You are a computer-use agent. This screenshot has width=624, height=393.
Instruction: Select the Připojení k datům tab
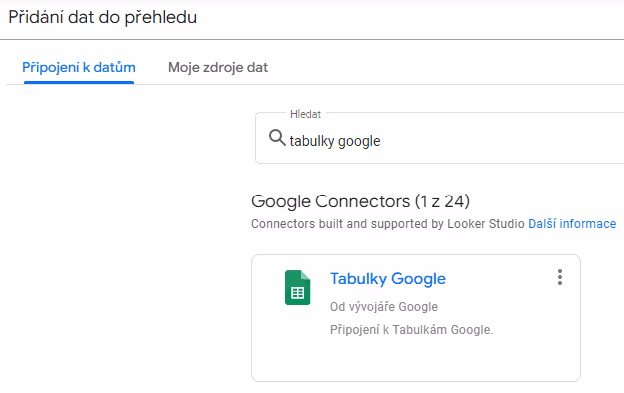[79, 68]
